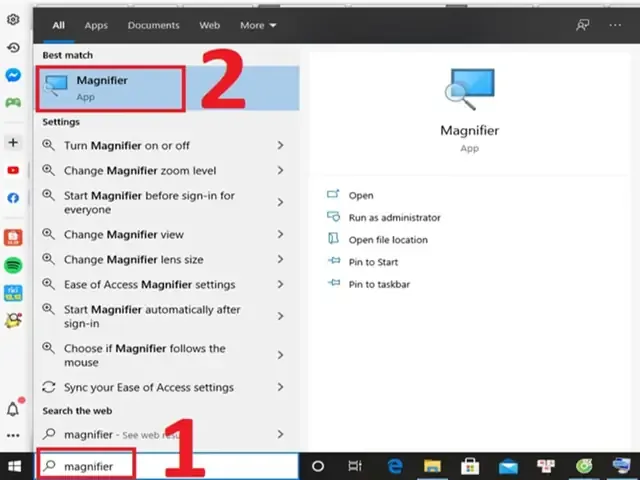The height and width of the screenshot is (480, 640).
Task: Open the Task View taskbar button
Action: coord(355,466)
